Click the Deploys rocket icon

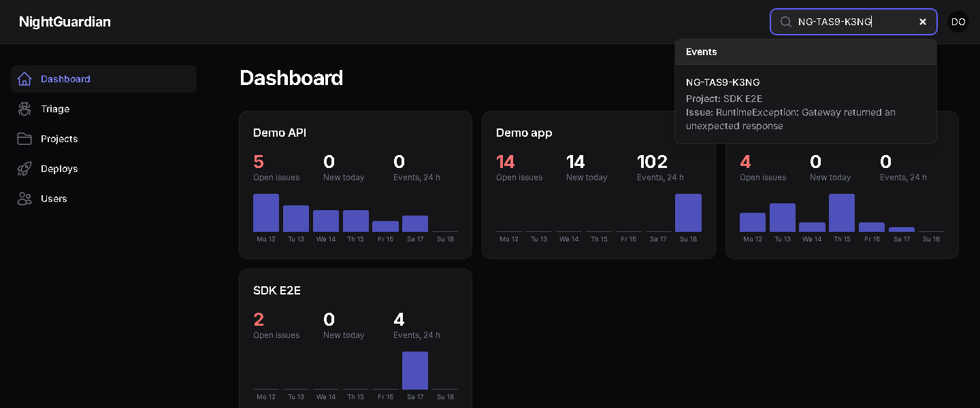(x=24, y=169)
